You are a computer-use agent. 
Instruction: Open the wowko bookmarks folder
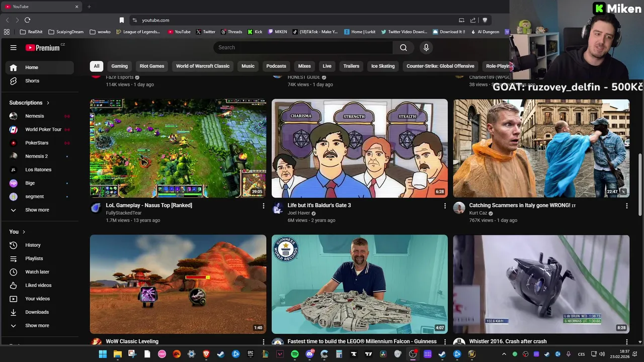pyautogui.click(x=100, y=32)
